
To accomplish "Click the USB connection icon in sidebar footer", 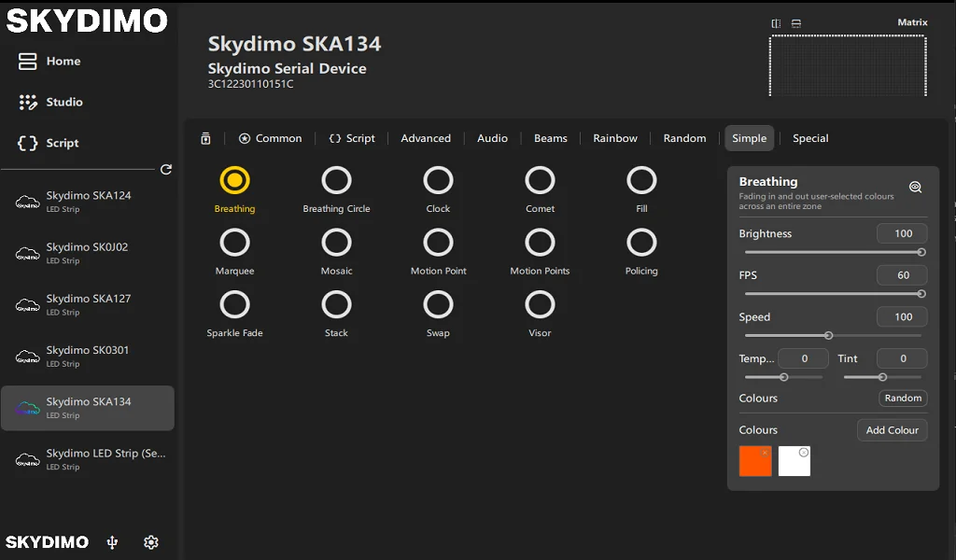I will (x=112, y=542).
